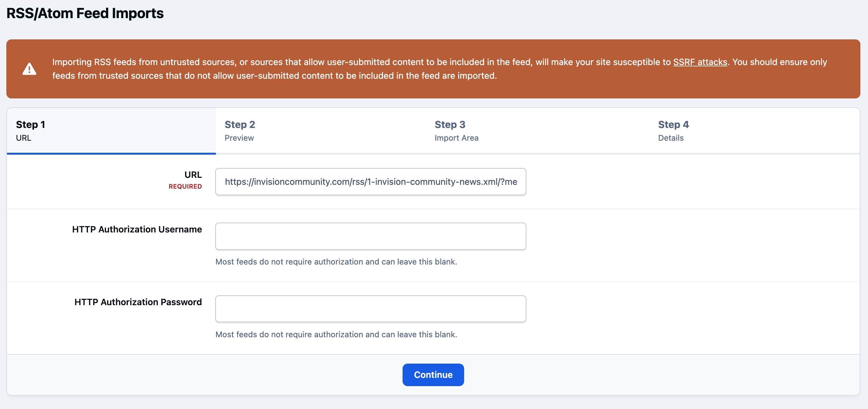Open the SSRF attacks link
The image size is (868, 409).
(x=700, y=62)
